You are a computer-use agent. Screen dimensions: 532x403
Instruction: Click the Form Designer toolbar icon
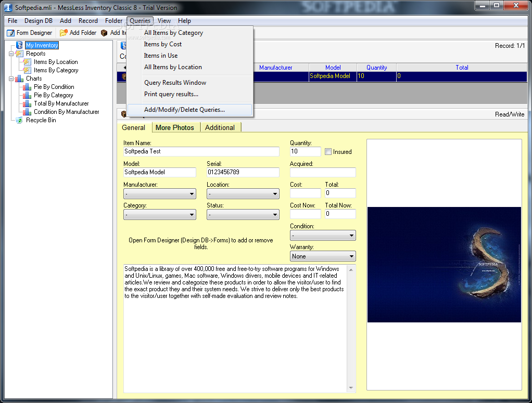(x=11, y=33)
